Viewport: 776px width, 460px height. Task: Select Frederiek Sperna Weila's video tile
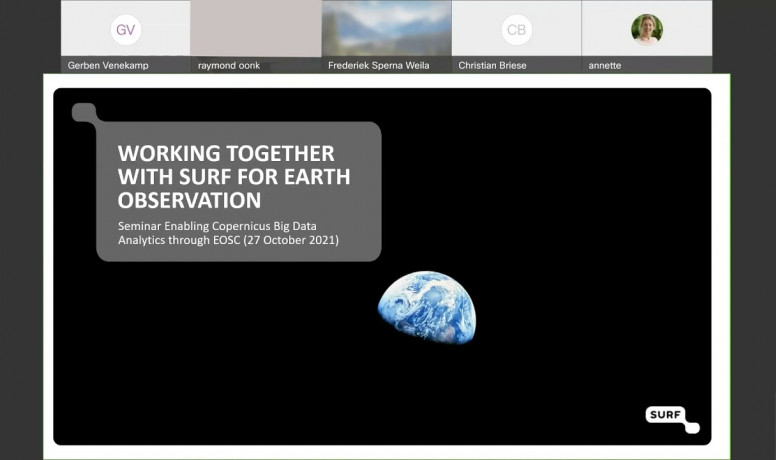pyautogui.click(x=387, y=37)
